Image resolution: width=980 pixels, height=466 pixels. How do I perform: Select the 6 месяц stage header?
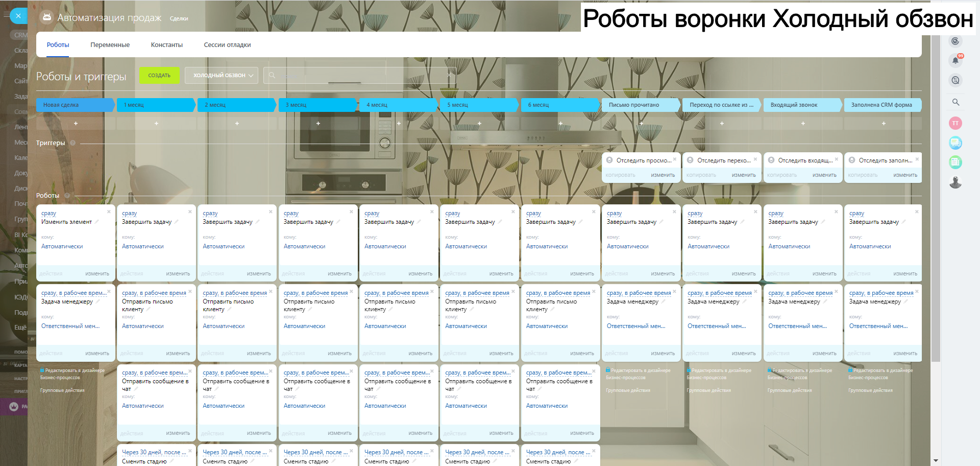point(560,105)
